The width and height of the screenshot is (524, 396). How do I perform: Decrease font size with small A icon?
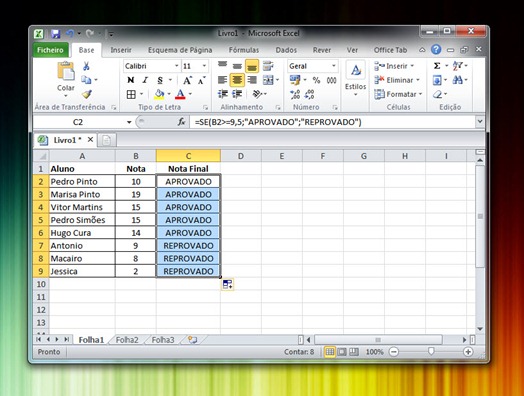(202, 80)
